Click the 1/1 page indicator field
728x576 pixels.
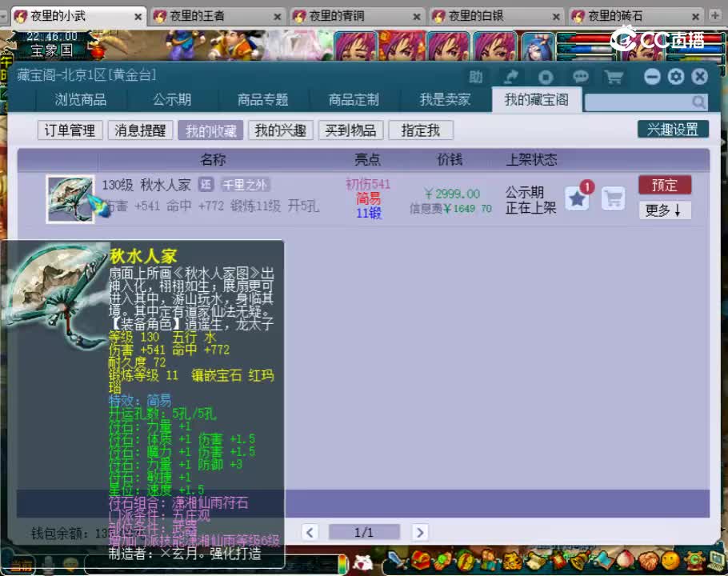364,532
